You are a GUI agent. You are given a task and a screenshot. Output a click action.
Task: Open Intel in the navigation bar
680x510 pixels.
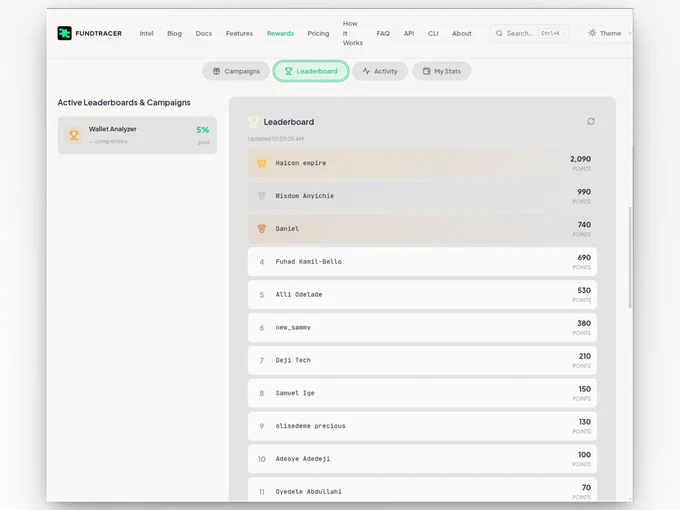click(147, 33)
